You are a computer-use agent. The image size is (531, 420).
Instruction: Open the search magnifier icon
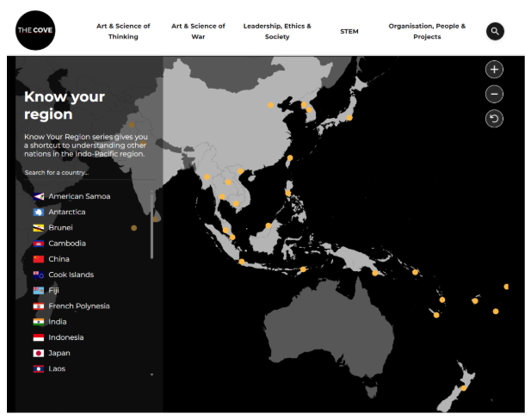pyautogui.click(x=494, y=32)
